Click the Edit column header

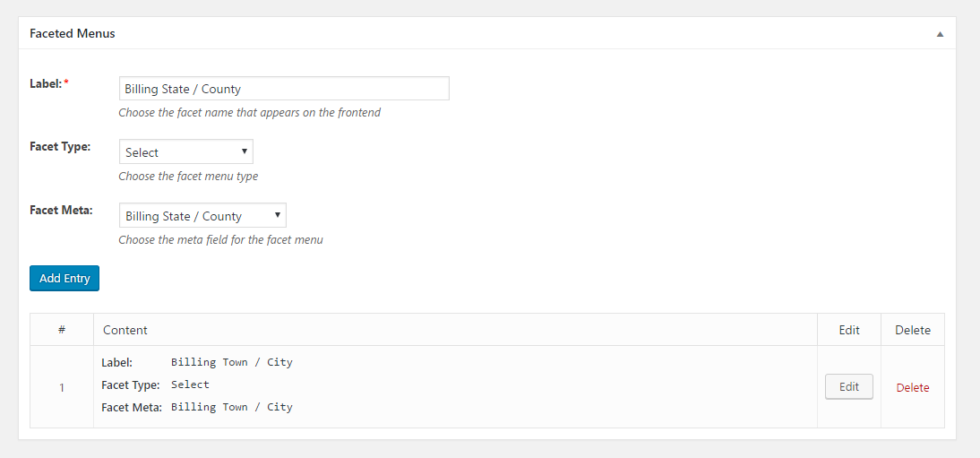[x=848, y=330]
